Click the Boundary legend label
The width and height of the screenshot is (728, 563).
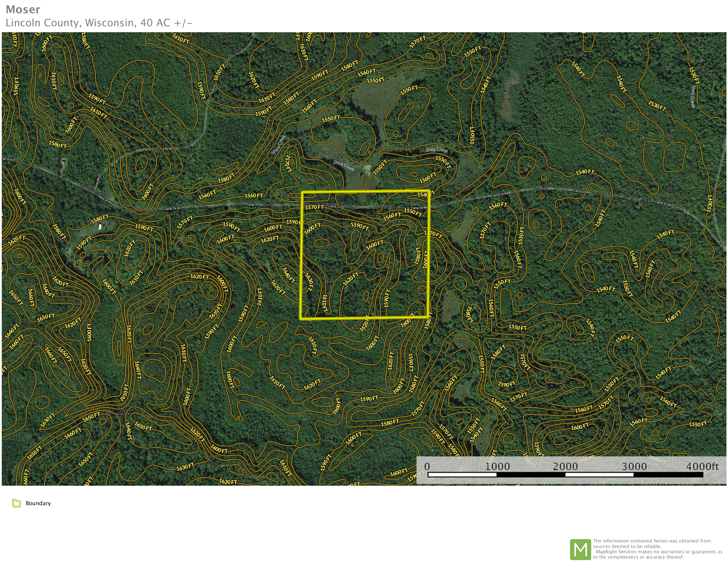pos(38,503)
